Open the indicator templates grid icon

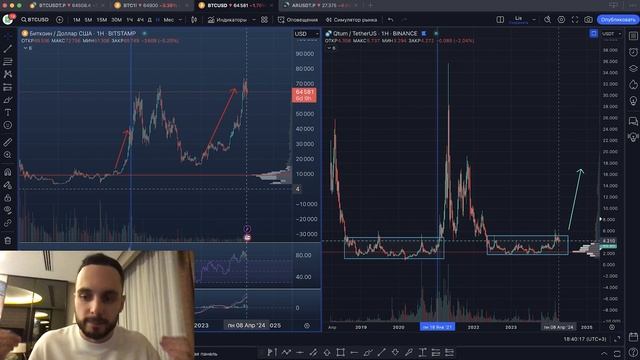pos(264,20)
